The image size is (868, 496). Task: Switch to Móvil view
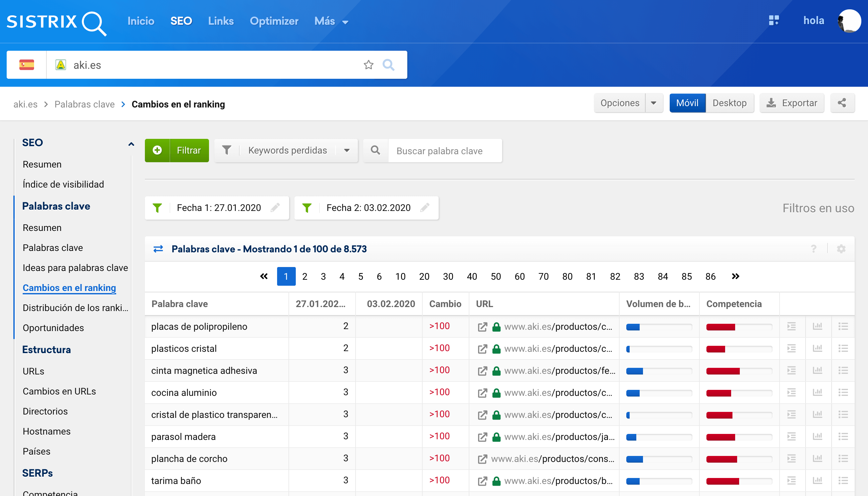click(687, 103)
